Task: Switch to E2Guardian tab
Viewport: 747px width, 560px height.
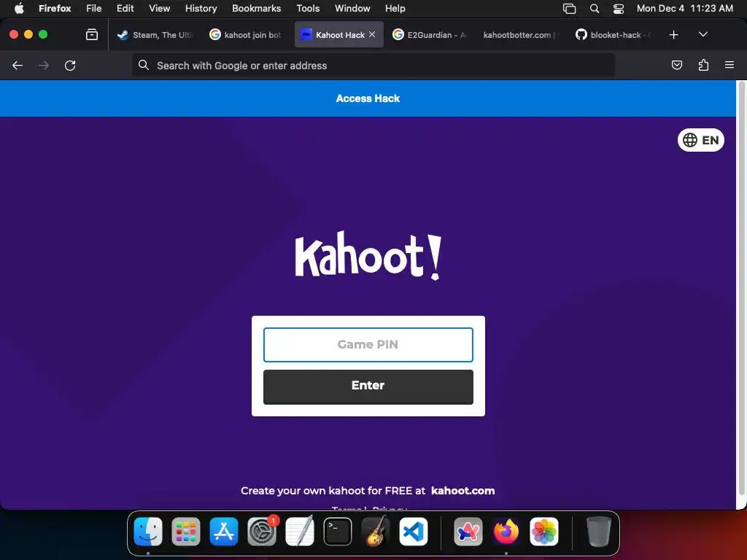Action: tap(429, 35)
